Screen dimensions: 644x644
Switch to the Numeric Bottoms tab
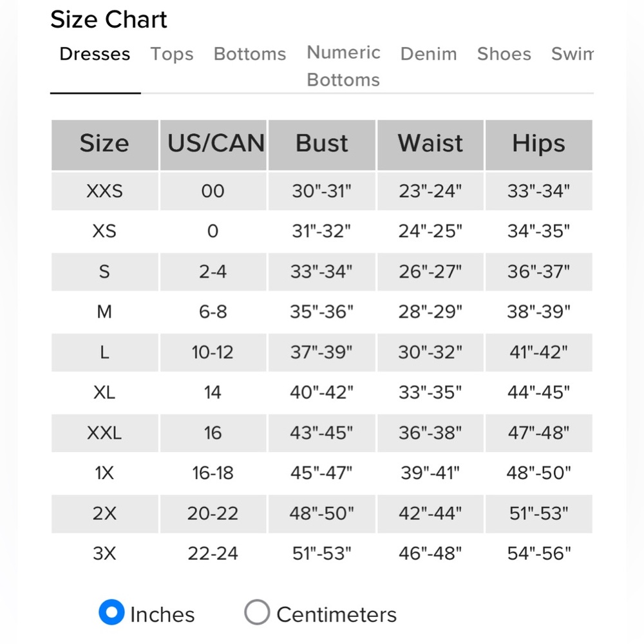coord(343,66)
